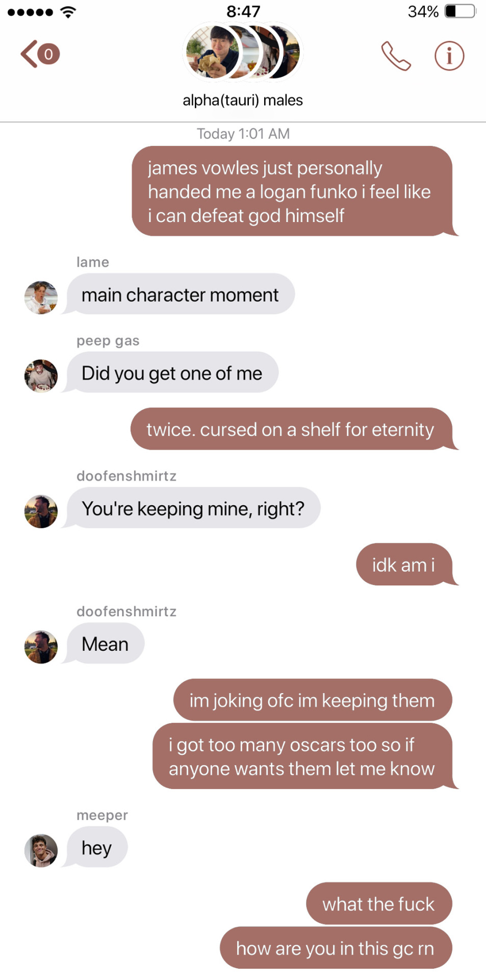Tap the "how are you in this gc rn" bubble

coord(336,948)
